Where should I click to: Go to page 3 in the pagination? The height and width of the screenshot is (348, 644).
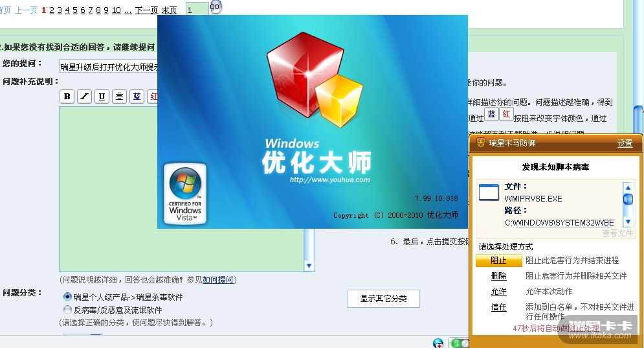60,10
